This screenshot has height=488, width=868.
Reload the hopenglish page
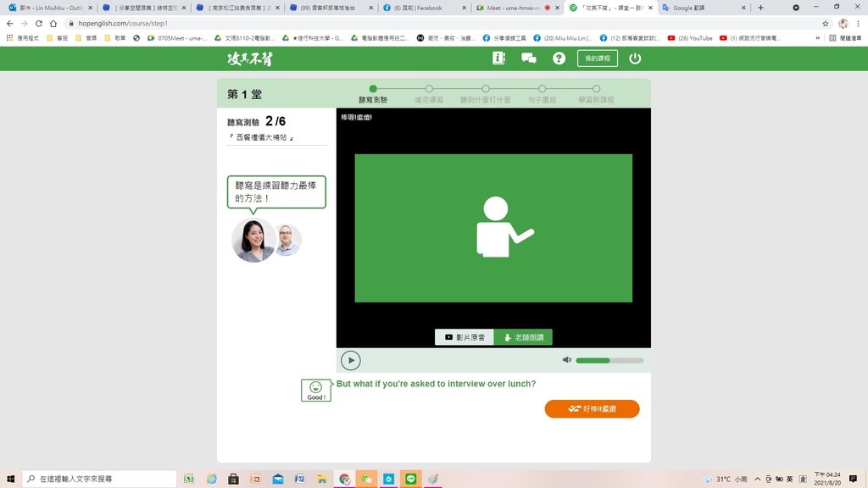coord(39,23)
